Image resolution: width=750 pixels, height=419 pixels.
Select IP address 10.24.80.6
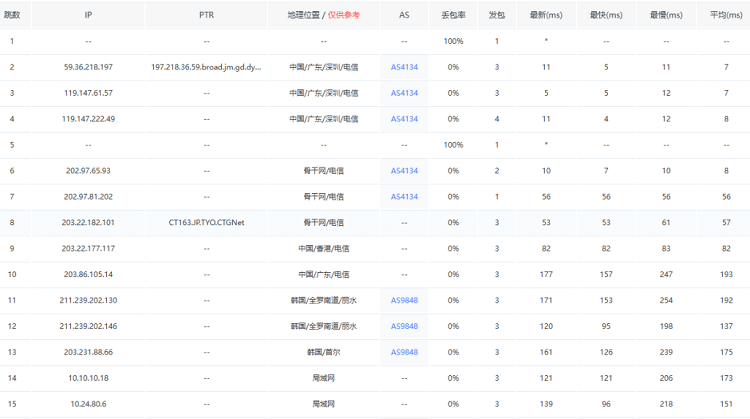88,404
